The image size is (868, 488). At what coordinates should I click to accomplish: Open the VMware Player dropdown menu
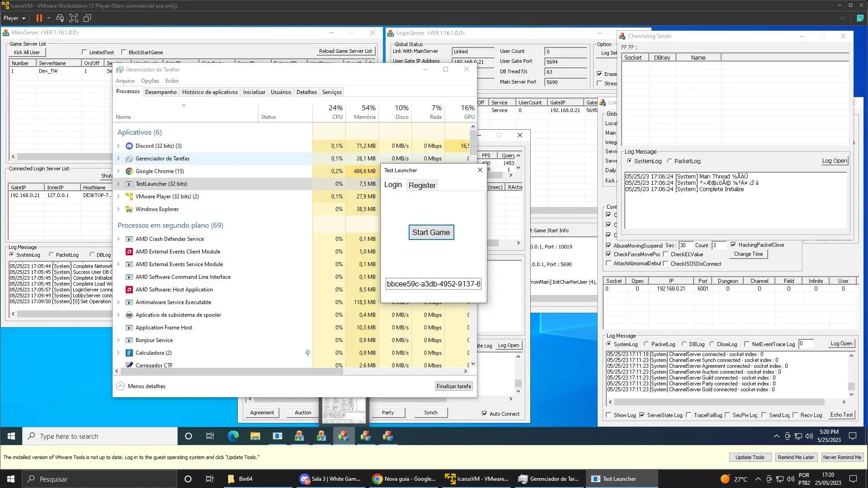click(14, 18)
